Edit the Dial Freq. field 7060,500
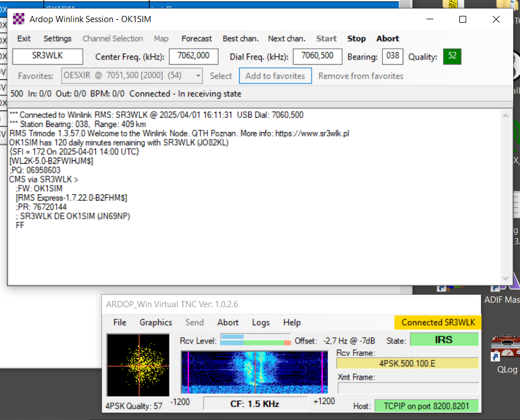The image size is (520, 420). pyautogui.click(x=317, y=56)
